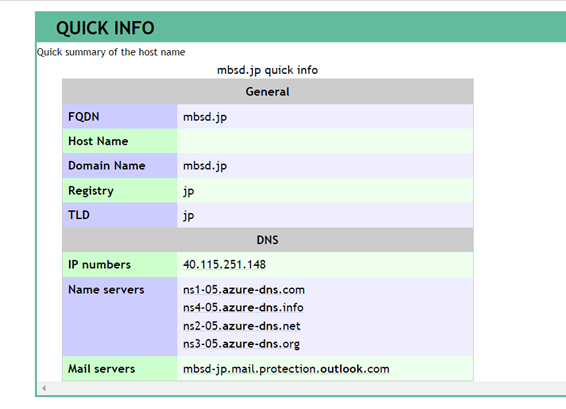
Task: Click the Mail servers row label
Action: (101, 369)
